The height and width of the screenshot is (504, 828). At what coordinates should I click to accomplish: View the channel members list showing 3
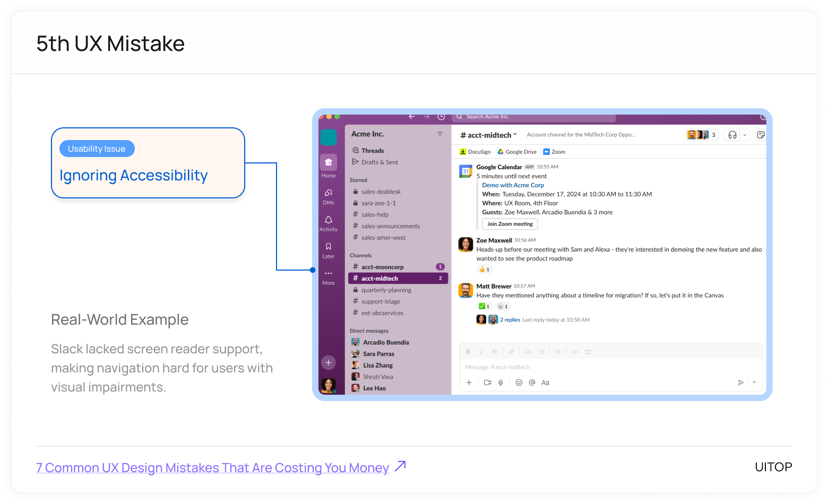click(702, 135)
